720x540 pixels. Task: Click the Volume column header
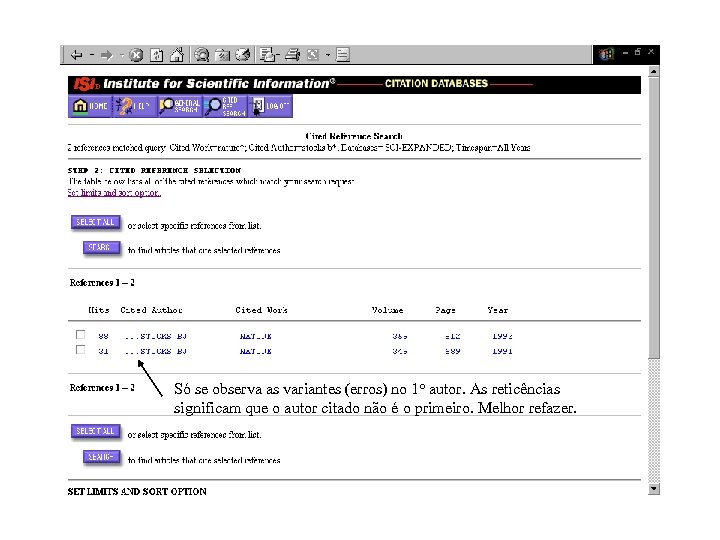pyautogui.click(x=387, y=310)
